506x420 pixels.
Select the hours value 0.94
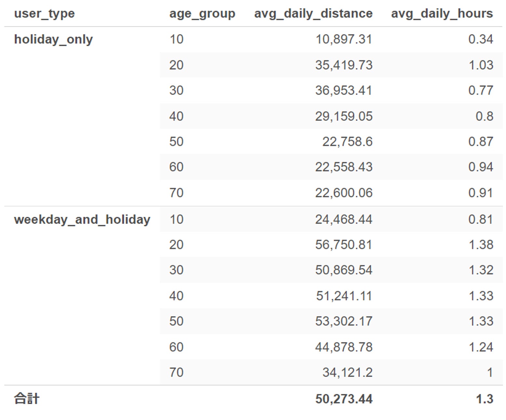click(x=481, y=167)
